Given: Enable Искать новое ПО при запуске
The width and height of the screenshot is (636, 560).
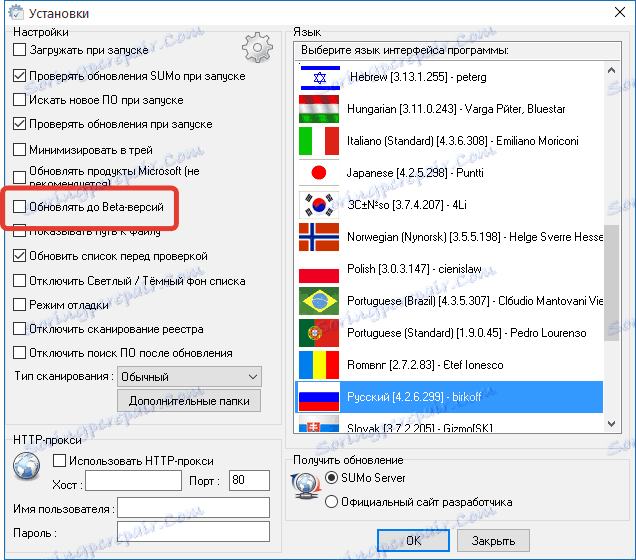Looking at the screenshot, I should click(19, 100).
